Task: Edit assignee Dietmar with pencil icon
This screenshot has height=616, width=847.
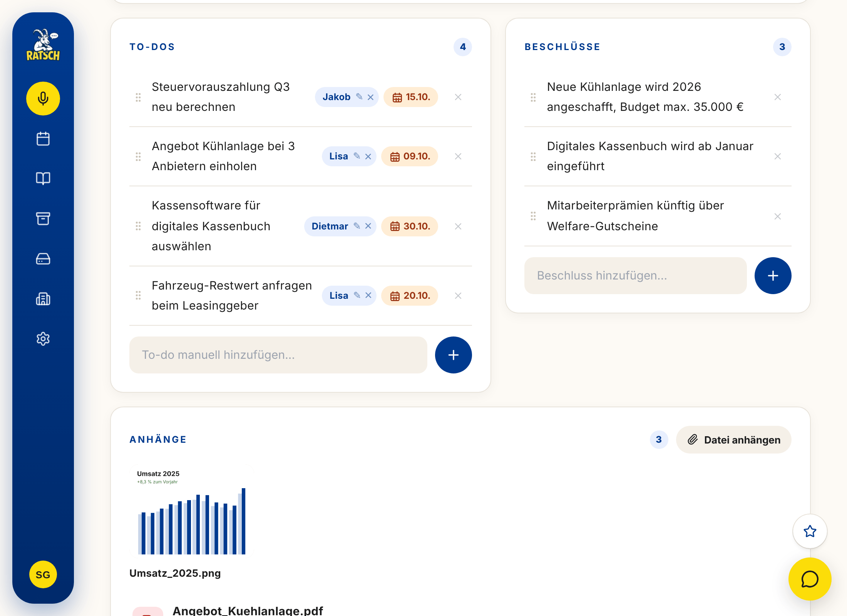Action: click(x=357, y=226)
